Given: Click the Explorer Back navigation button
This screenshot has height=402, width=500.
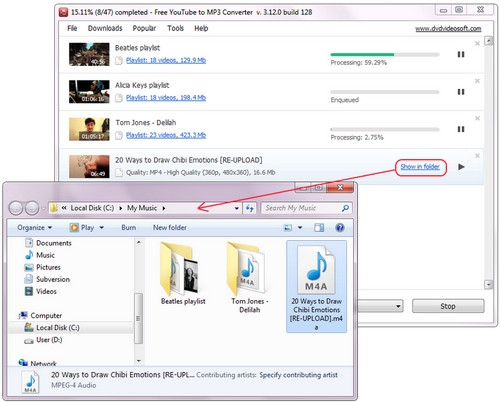Looking at the screenshot, I should (16, 208).
